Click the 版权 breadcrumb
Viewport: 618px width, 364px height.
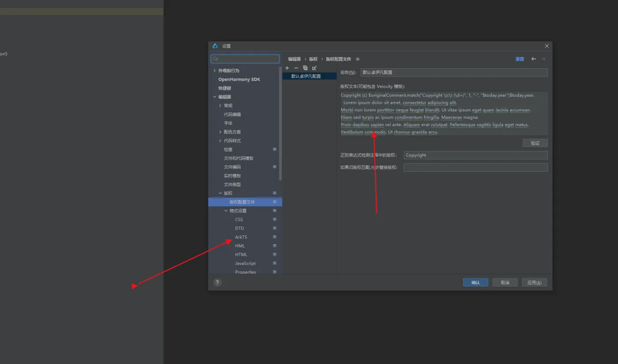coord(313,59)
